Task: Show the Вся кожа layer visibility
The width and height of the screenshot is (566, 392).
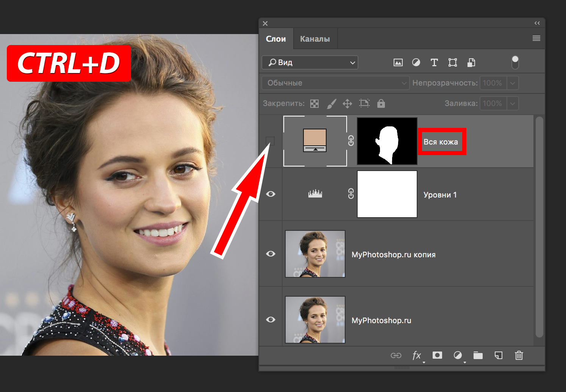Action: (x=270, y=141)
